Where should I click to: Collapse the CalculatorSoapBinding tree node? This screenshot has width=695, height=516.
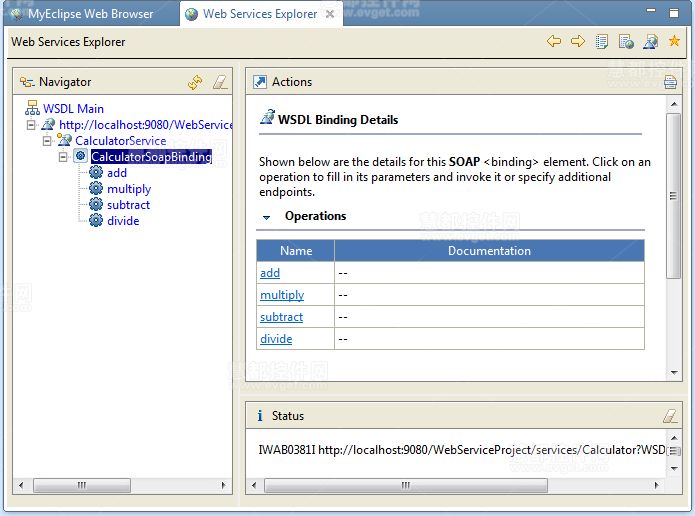pyautogui.click(x=63, y=157)
